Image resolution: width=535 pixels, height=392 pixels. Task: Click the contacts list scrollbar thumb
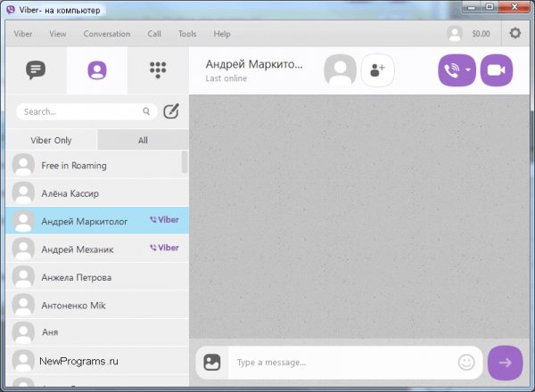[185, 162]
